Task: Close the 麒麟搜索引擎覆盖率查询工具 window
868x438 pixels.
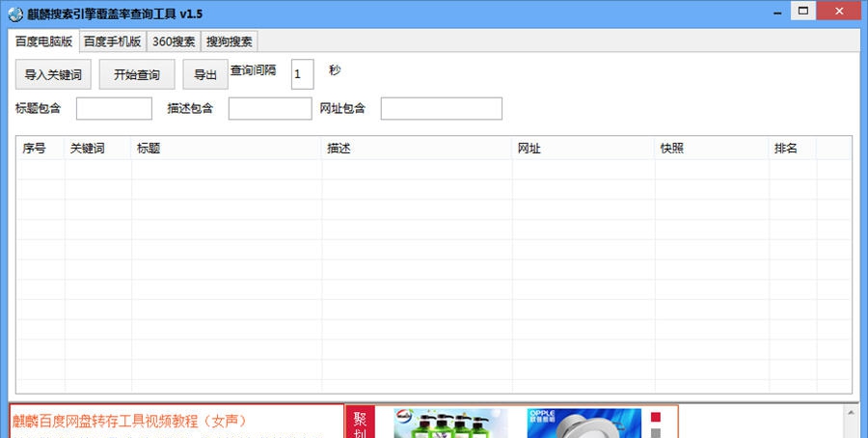Action: coord(839,11)
